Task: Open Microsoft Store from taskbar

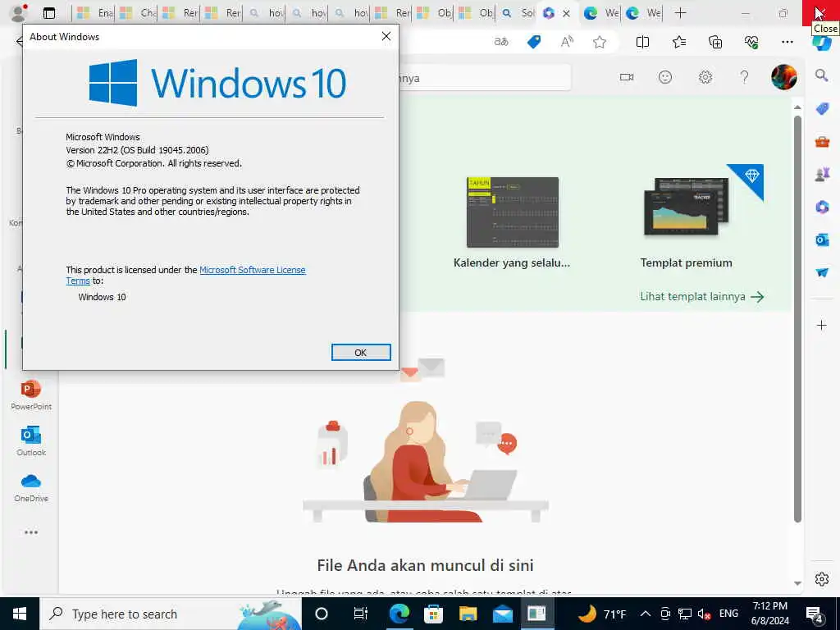Action: click(x=433, y=614)
